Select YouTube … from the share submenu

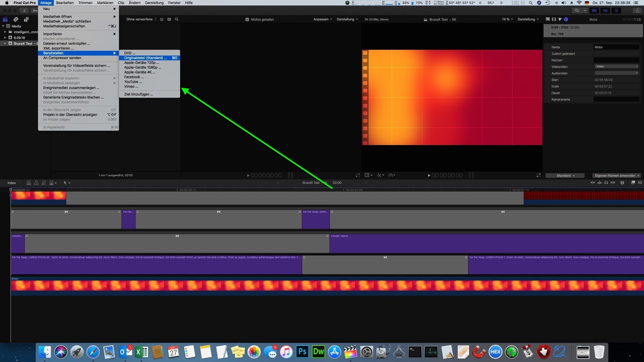point(133,82)
